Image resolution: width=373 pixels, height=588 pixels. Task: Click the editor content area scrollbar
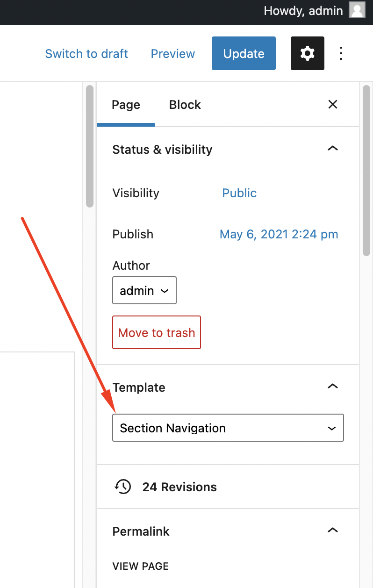click(90, 146)
